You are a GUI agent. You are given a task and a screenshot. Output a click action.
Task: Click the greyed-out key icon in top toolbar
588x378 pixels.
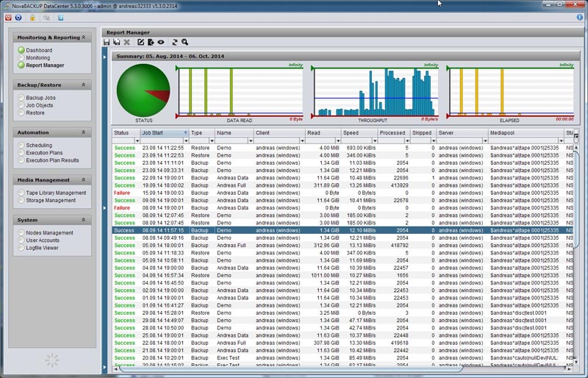[46, 18]
